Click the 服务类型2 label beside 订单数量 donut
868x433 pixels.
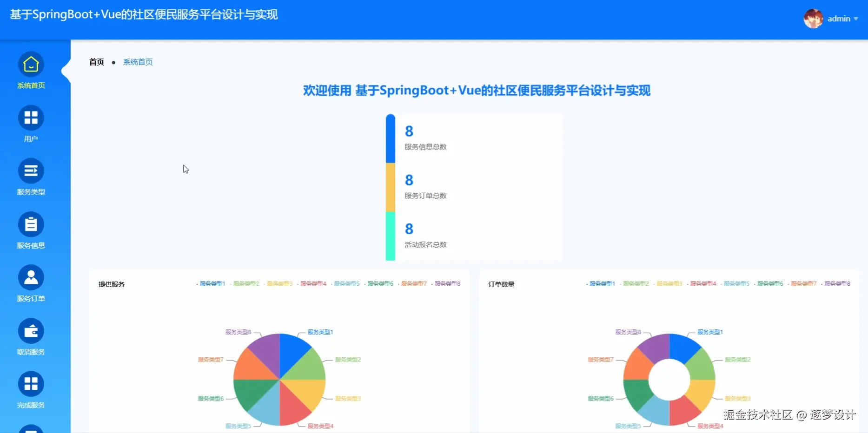738,360
